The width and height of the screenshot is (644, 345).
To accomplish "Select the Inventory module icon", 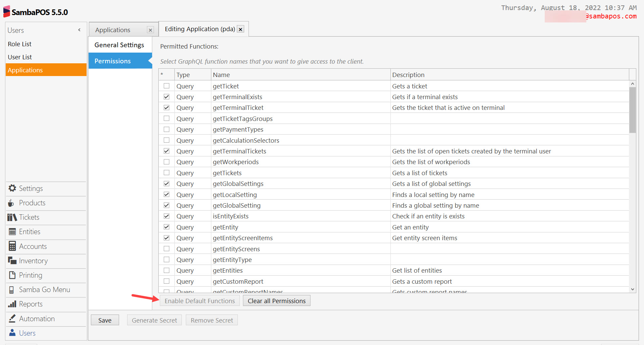I will pyautogui.click(x=12, y=260).
